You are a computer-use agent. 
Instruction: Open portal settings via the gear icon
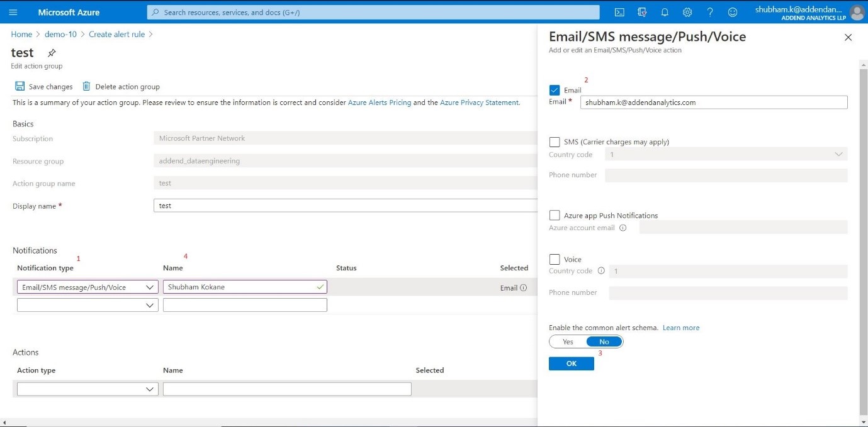tap(687, 11)
